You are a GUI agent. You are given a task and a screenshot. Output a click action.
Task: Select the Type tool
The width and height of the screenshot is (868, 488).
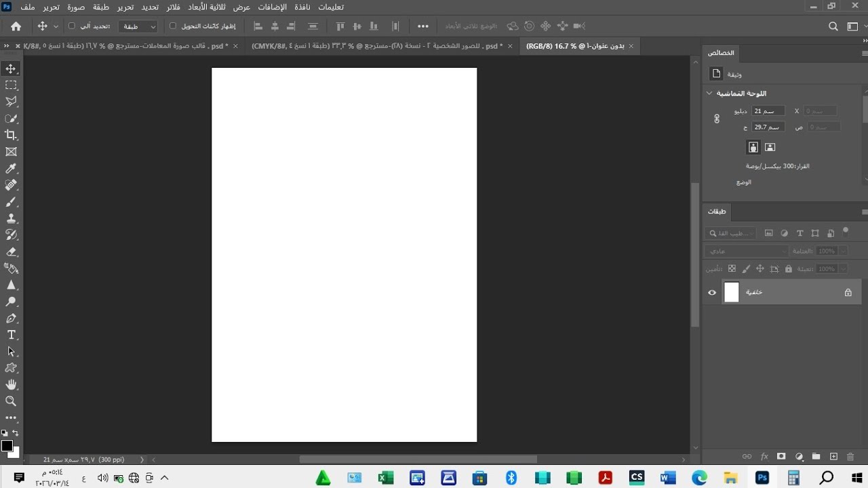[11, 335]
